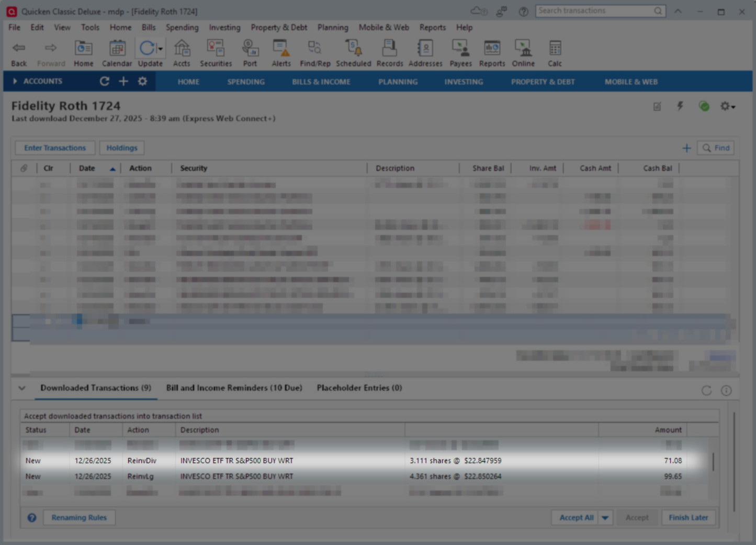Open the Calc calculator icon
This screenshot has width=756, height=545.
tap(555, 53)
